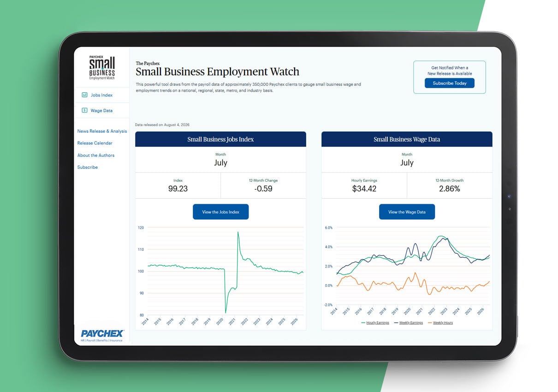Click the Paychex logo at sidebar bottom
Screen dimensions: 558x392
pos(102,335)
